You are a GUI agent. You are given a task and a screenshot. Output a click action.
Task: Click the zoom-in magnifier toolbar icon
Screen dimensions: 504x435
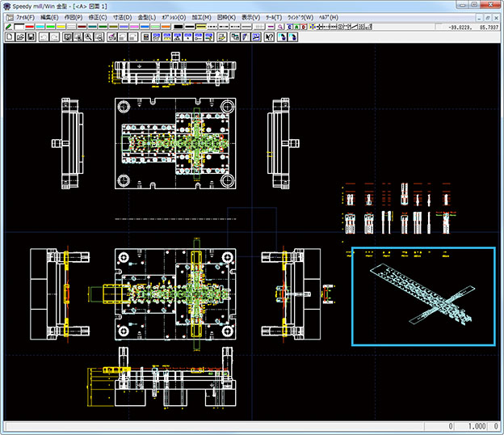78,37
